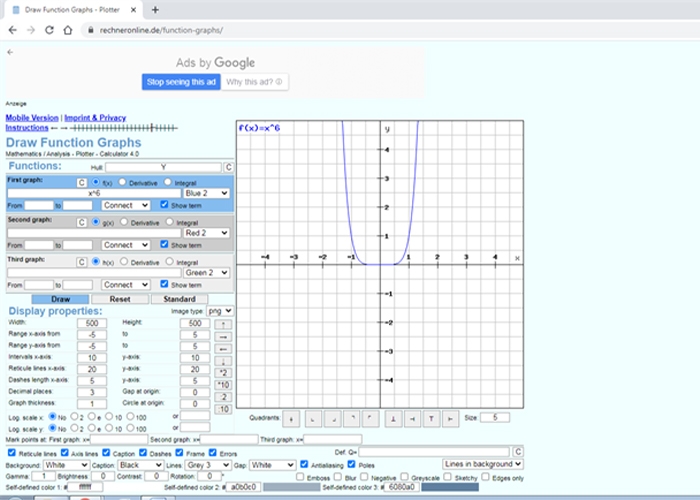Expand the Lines in background dropdown
700x500 pixels.
(x=483, y=464)
